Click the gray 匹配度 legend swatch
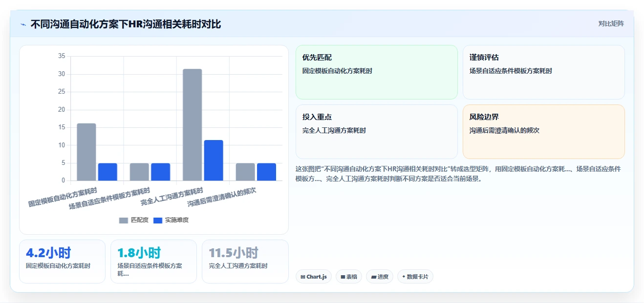This screenshot has height=303, width=644. point(124,221)
